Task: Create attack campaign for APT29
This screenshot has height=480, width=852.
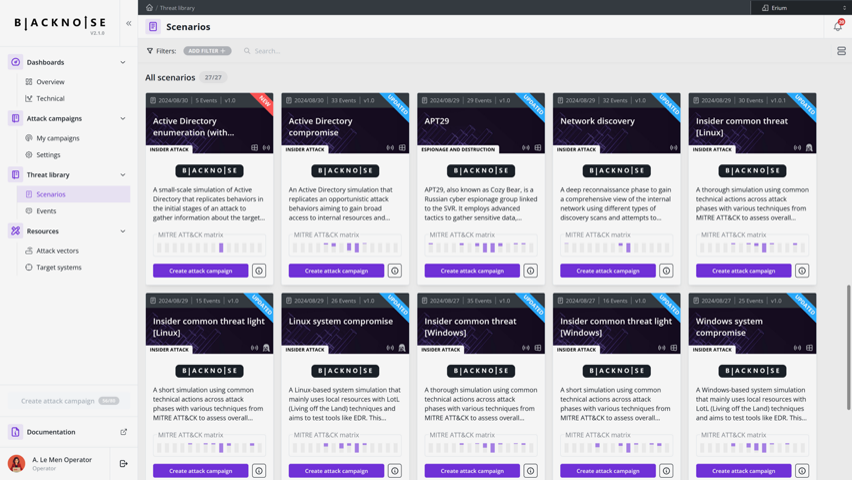Action: tap(472, 271)
